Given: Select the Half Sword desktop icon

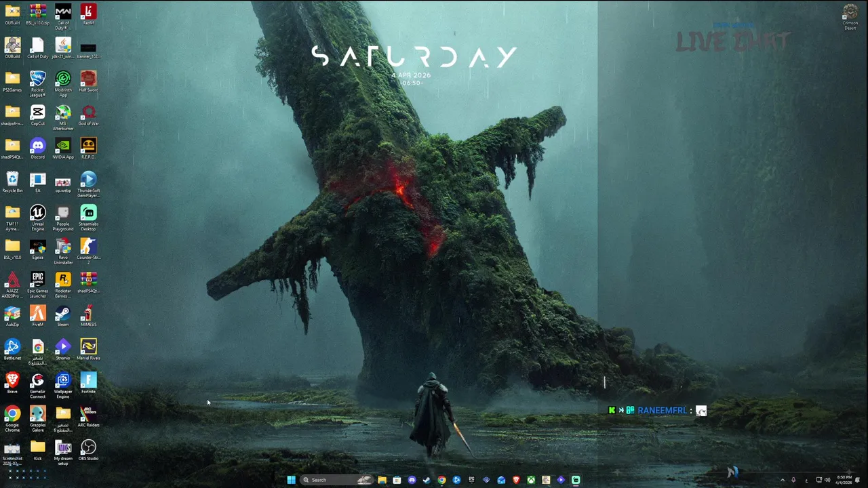Looking at the screenshot, I should click(88, 82).
